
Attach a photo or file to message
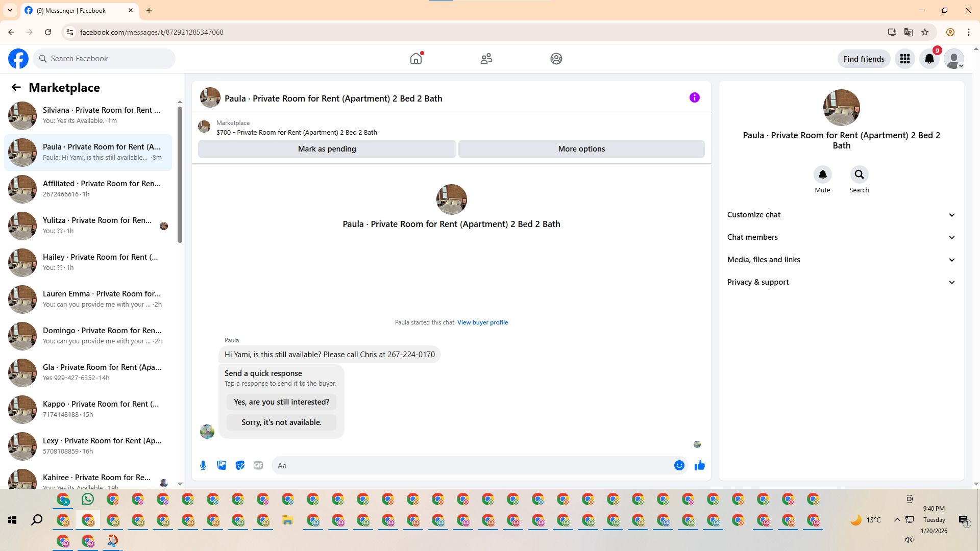click(x=222, y=465)
